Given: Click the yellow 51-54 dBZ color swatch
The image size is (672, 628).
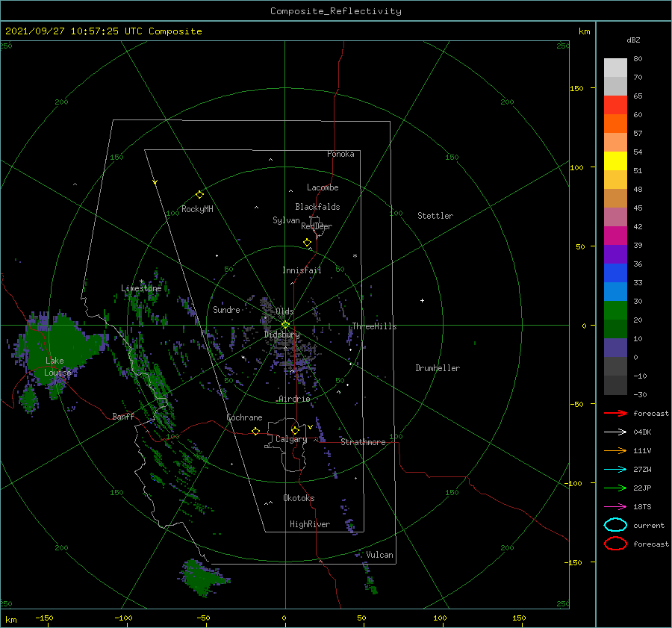Looking at the screenshot, I should point(615,161).
